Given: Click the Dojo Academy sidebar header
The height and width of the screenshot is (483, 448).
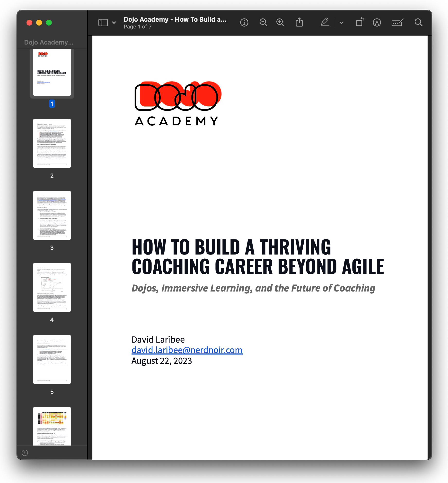Looking at the screenshot, I should pos(49,42).
